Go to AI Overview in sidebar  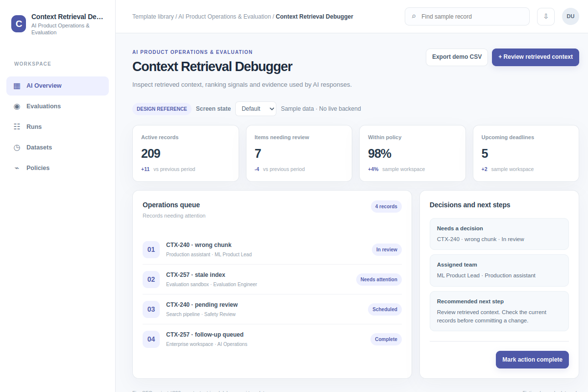click(57, 86)
